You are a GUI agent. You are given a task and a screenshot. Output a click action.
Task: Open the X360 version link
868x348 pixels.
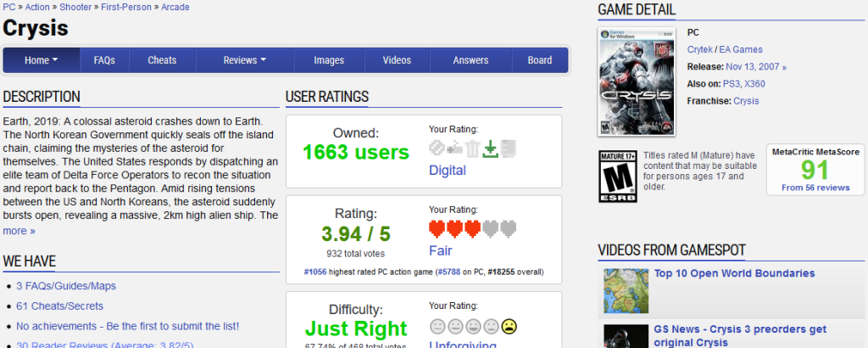click(x=754, y=84)
